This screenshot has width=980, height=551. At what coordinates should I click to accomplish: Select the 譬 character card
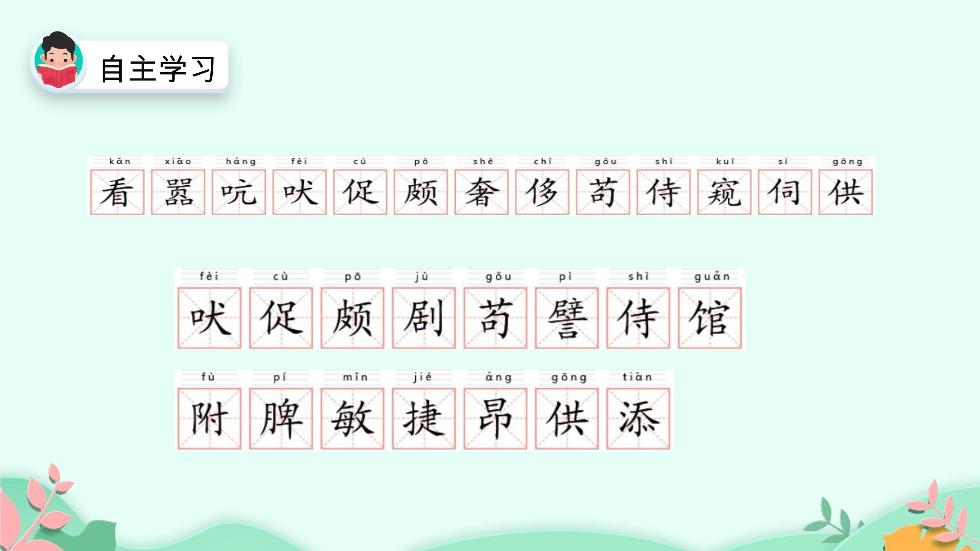567,318
